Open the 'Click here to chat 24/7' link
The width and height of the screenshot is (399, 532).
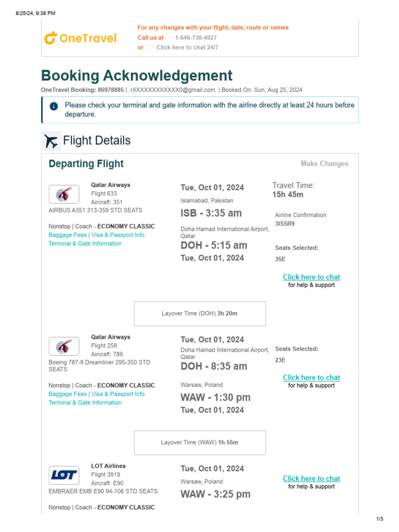(x=187, y=47)
